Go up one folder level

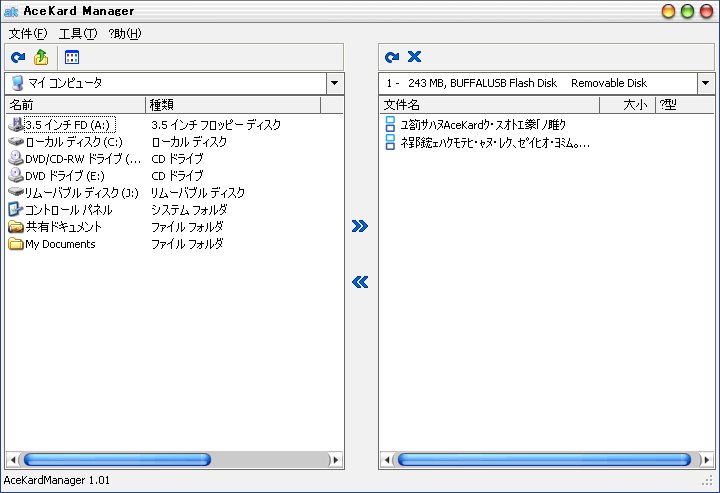[41, 57]
